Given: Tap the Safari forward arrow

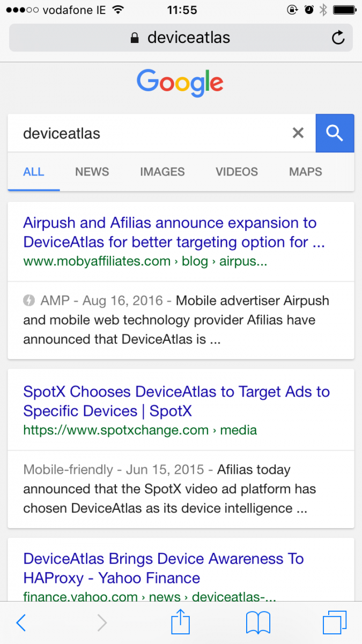Looking at the screenshot, I should pos(102,623).
